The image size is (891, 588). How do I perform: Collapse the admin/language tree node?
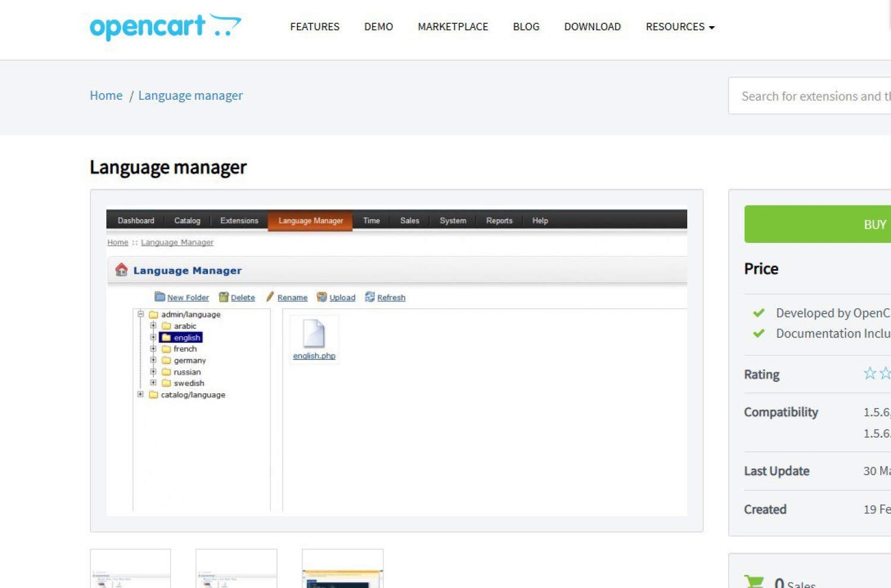(141, 314)
